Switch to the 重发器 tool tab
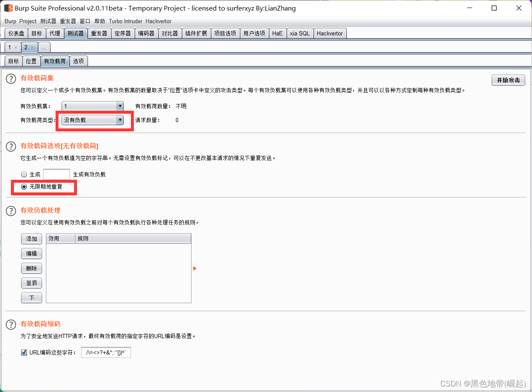 pyautogui.click(x=99, y=33)
